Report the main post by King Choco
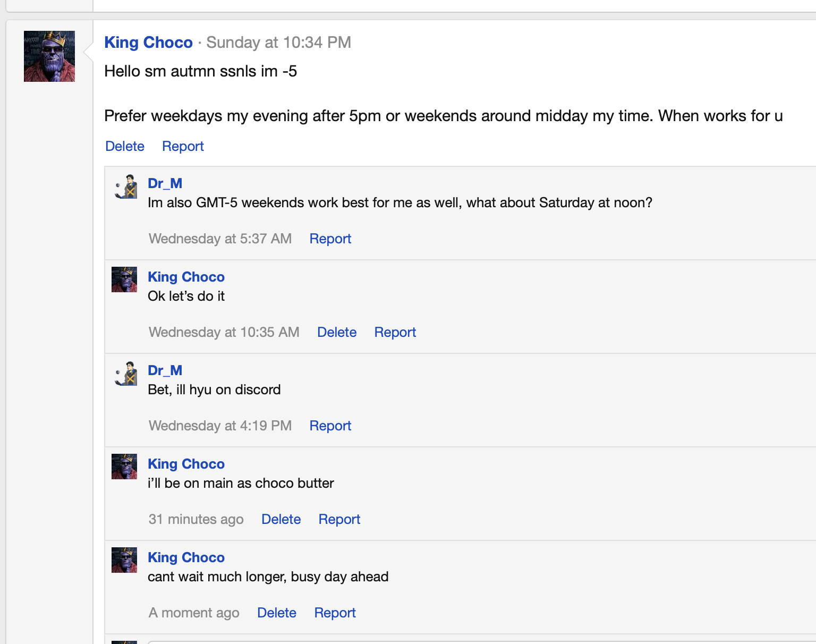This screenshot has height=644, width=816. click(x=183, y=146)
